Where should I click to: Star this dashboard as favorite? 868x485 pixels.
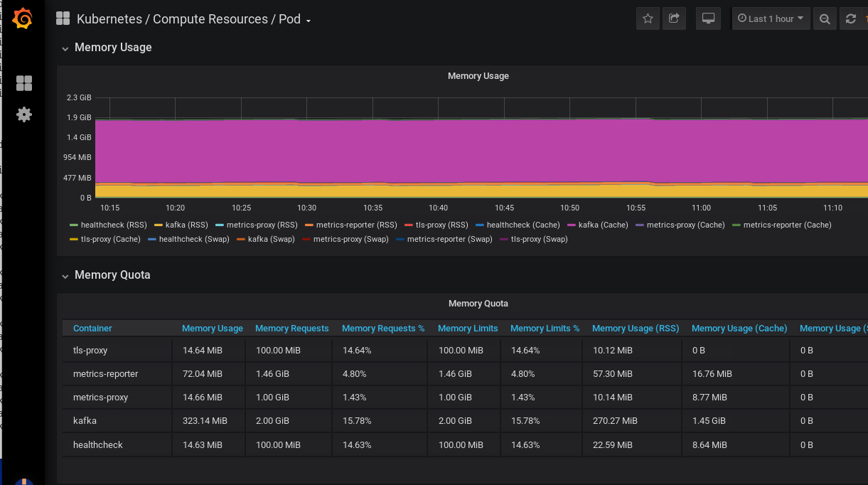(x=648, y=19)
